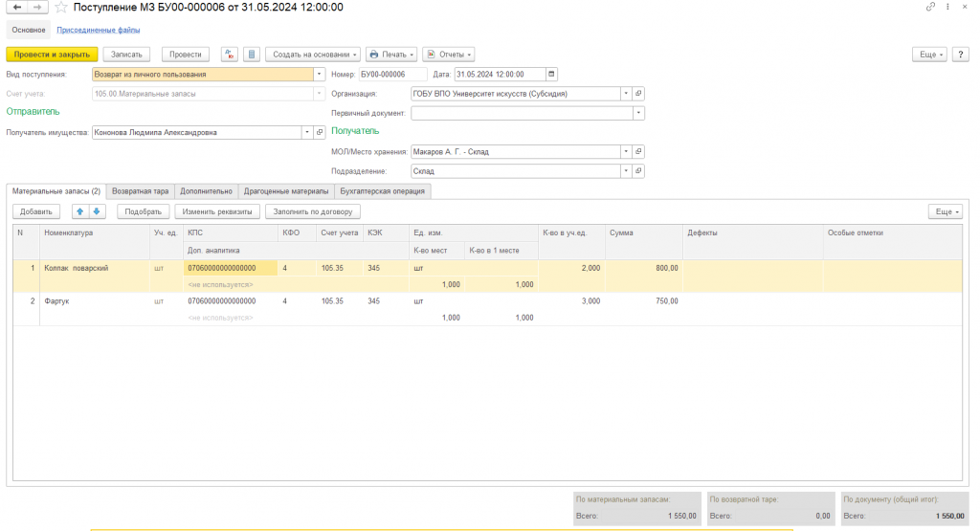
Task: Expand МОЛ/Место хранения dropdown
Action: [626, 151]
